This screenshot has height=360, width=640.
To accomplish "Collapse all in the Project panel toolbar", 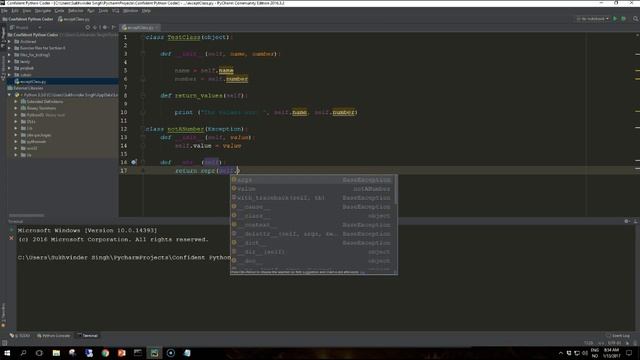I will 95,27.
